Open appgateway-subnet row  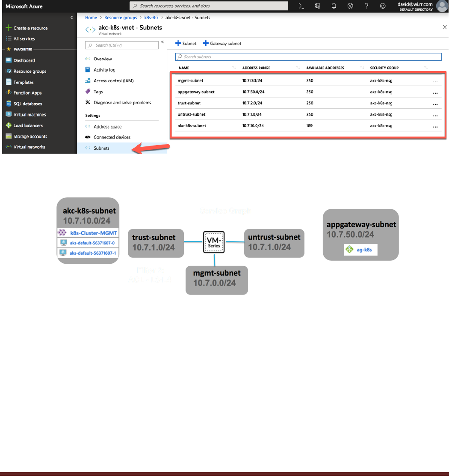pos(308,92)
